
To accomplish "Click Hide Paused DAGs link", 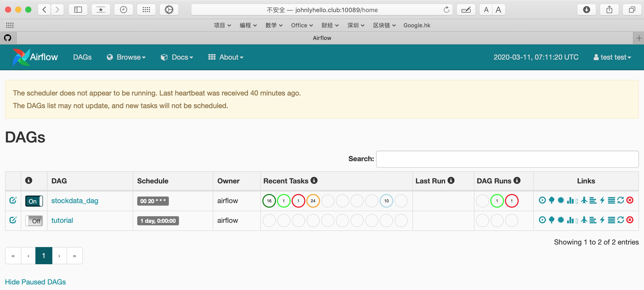I will (x=35, y=282).
